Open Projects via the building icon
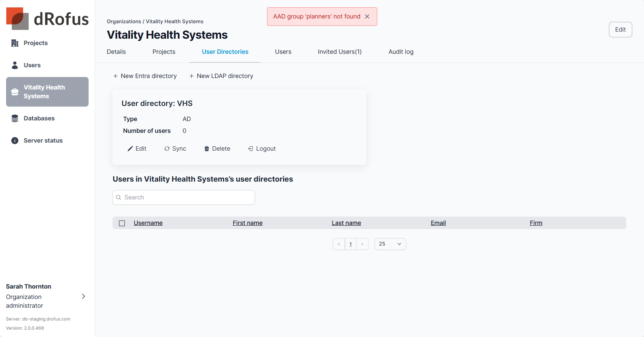This screenshot has width=644, height=337. (15, 43)
